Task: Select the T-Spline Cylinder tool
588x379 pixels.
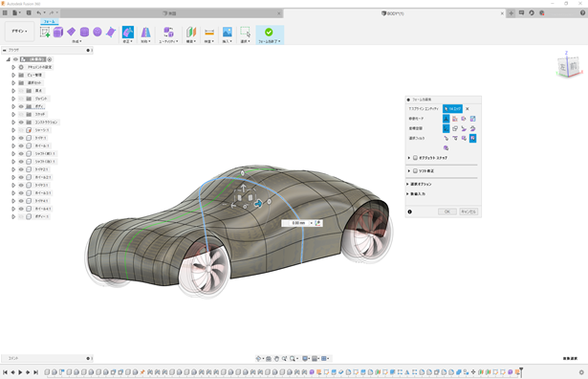Action: pyautogui.click(x=84, y=32)
